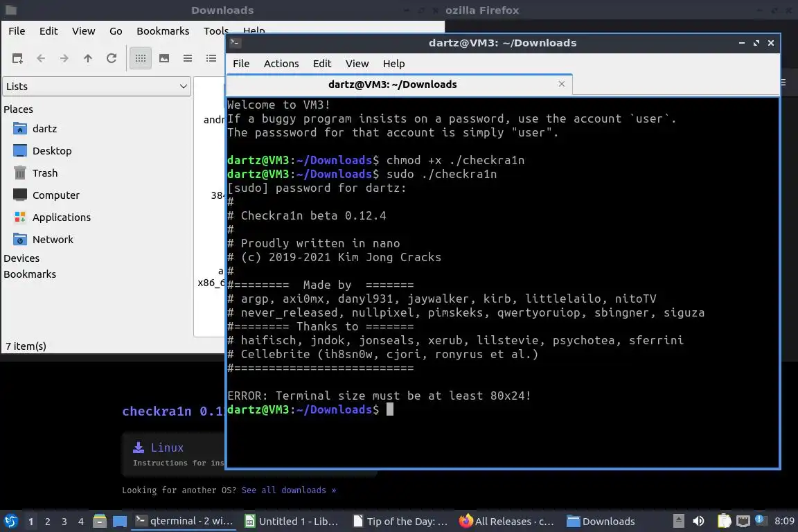Viewport: 798px width, 532px height.
Task: Switch file manager to thumbnail view
Action: coord(164,59)
